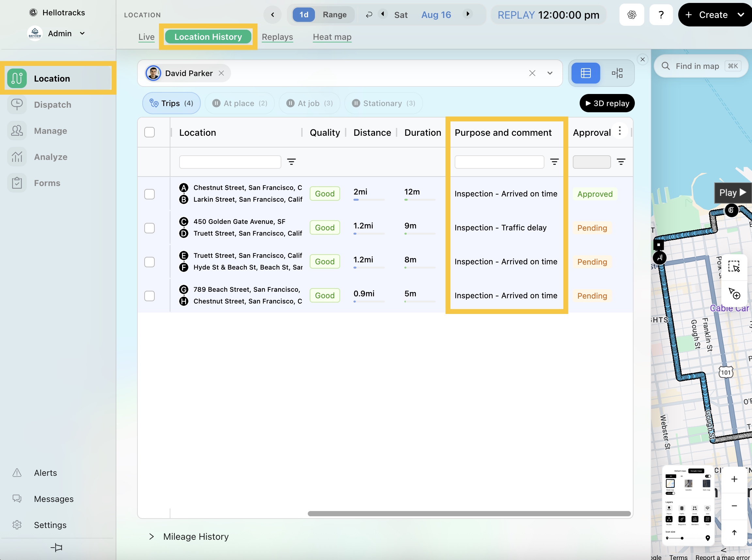This screenshot has height=560, width=752.
Task: Click the pin sidebar icon
Action: [56, 547]
